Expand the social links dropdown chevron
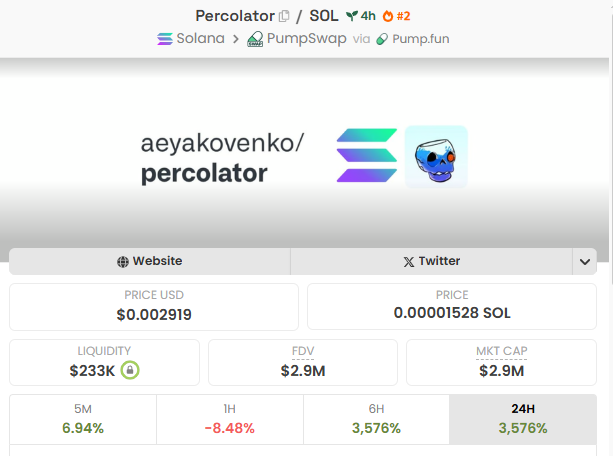The height and width of the screenshot is (456, 613). point(584,262)
